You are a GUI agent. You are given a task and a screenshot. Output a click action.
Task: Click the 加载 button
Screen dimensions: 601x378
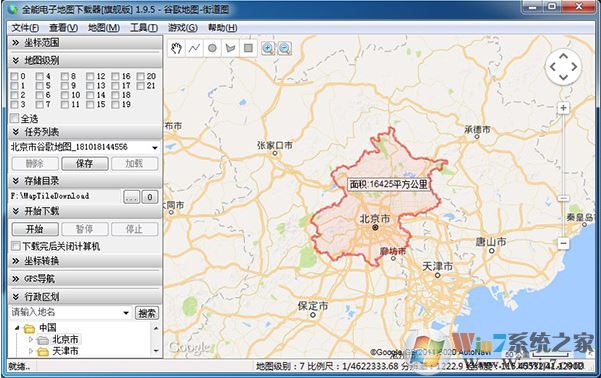point(135,164)
